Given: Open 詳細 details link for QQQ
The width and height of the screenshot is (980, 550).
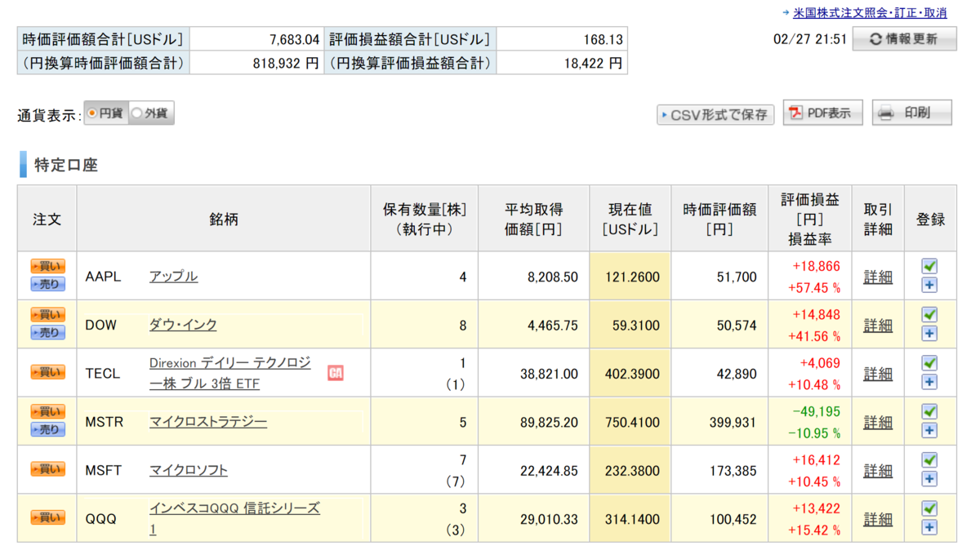Looking at the screenshot, I should (x=878, y=519).
